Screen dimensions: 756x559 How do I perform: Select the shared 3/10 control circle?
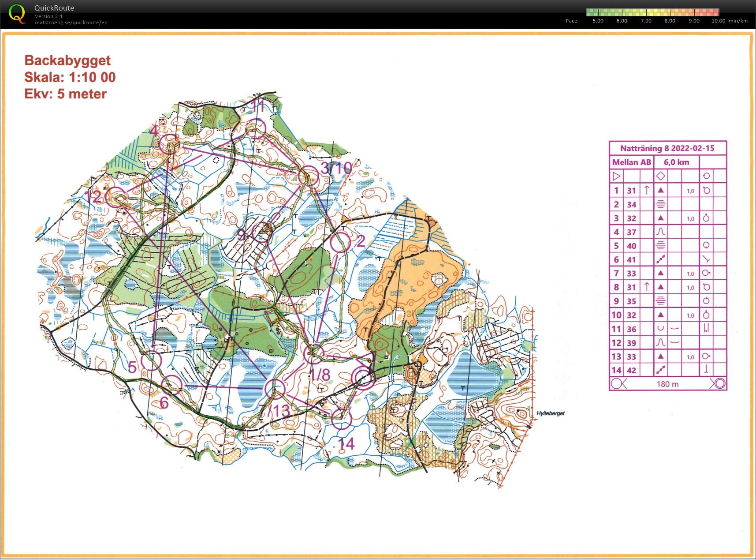coord(308,176)
